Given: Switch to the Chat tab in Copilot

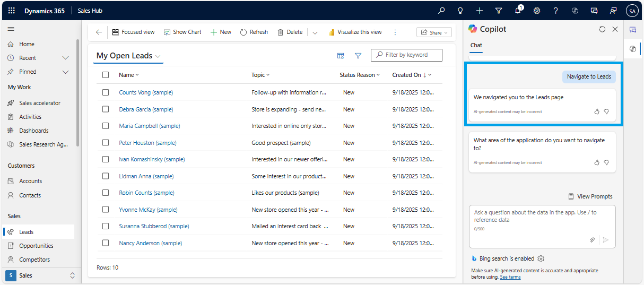Looking at the screenshot, I should [476, 45].
